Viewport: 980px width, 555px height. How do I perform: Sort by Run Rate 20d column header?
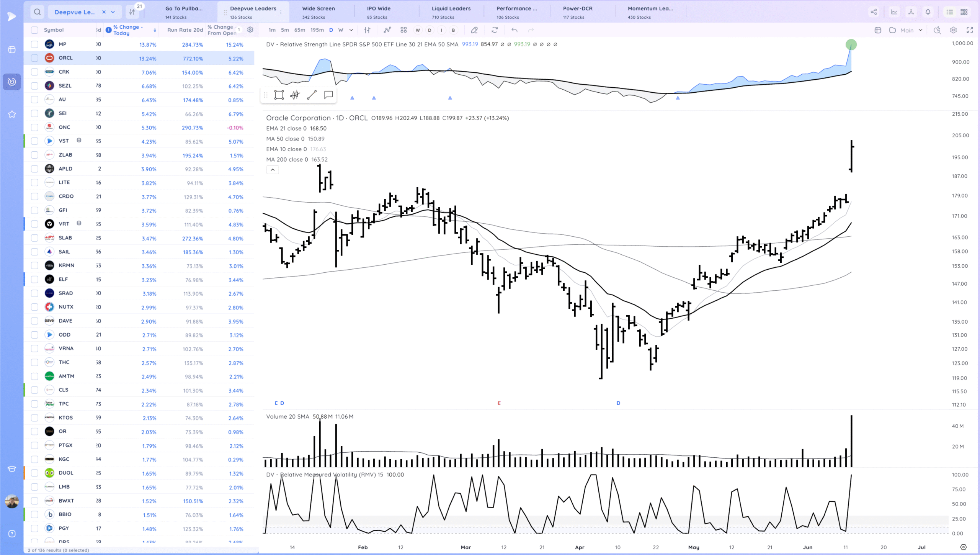(185, 30)
